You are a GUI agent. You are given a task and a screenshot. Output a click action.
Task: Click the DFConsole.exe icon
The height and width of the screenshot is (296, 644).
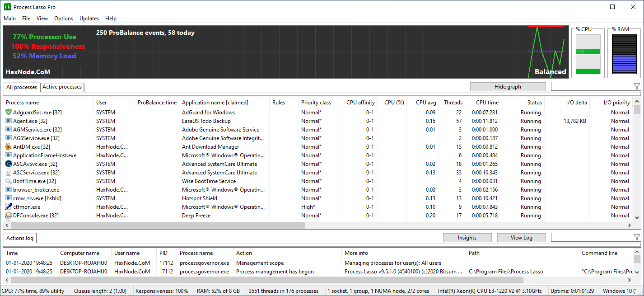coord(9,215)
